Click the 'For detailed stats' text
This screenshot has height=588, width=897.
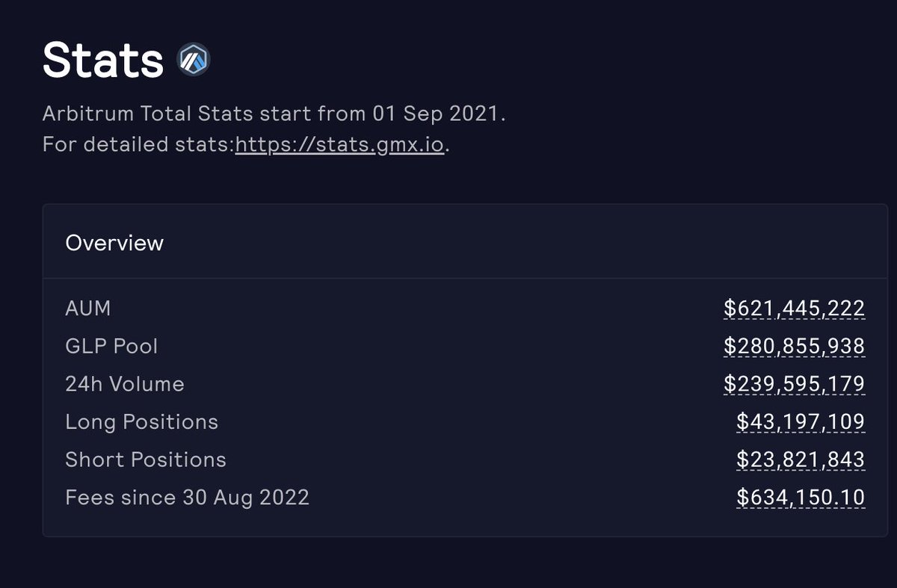[x=138, y=144]
